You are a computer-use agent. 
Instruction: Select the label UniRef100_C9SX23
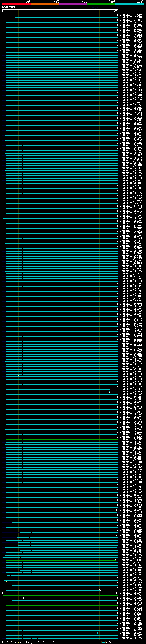coord(131,382)
